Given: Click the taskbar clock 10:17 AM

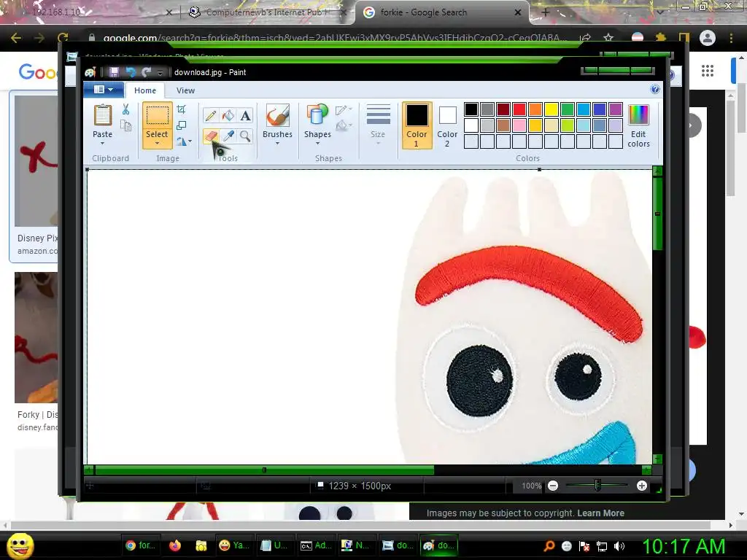Looking at the screenshot, I should (x=684, y=545).
